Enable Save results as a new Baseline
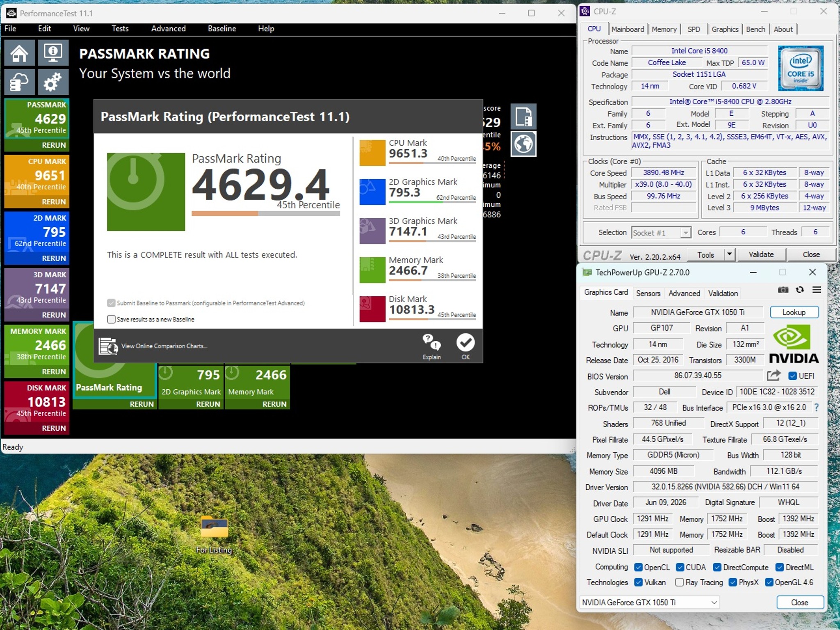The height and width of the screenshot is (630, 840). [111, 319]
